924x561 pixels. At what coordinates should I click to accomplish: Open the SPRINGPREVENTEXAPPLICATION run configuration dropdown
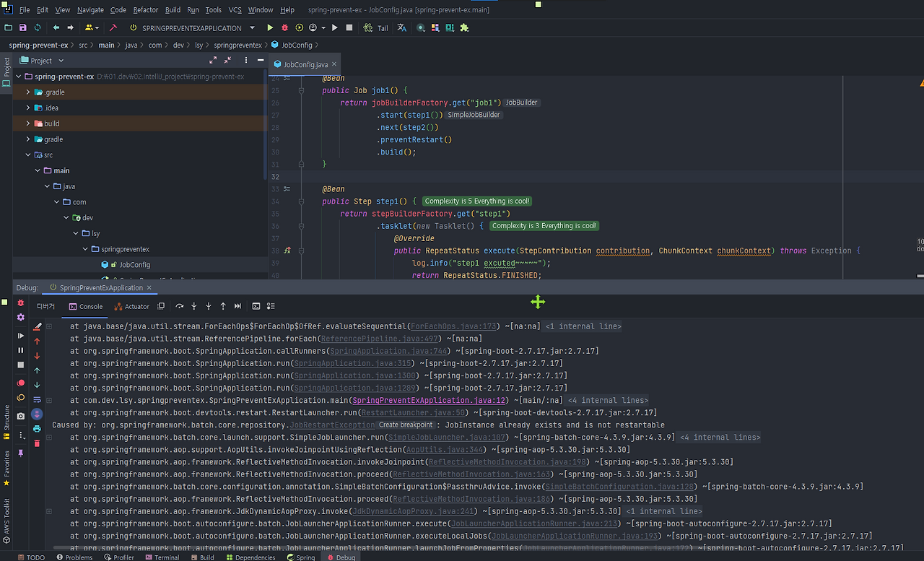[251, 27]
